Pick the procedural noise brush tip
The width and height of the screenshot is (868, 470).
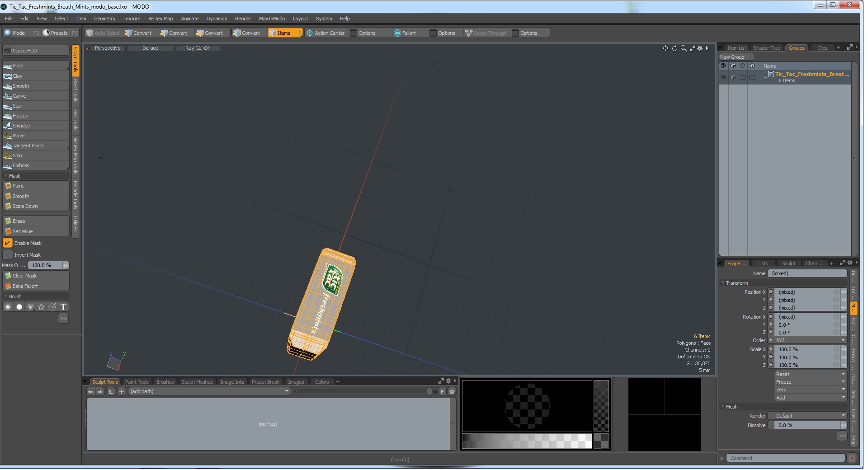point(30,307)
